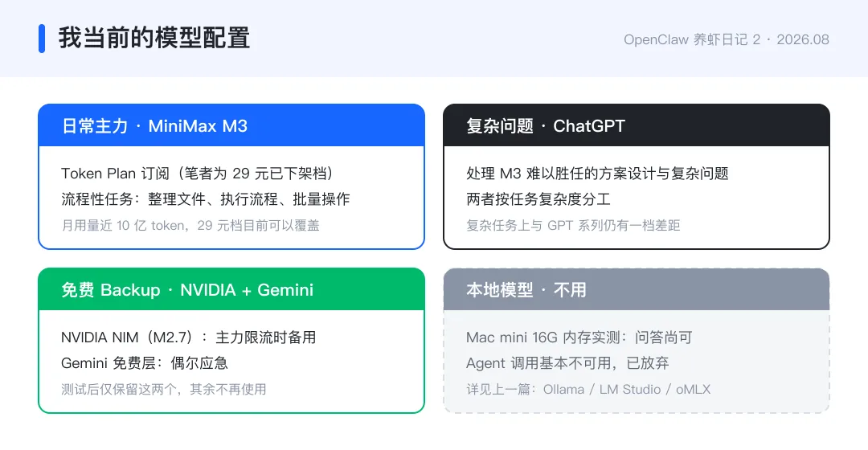Viewport: 868px width, 450px height.
Task: Click the blue accent bar beside the title
Action: tap(42, 39)
